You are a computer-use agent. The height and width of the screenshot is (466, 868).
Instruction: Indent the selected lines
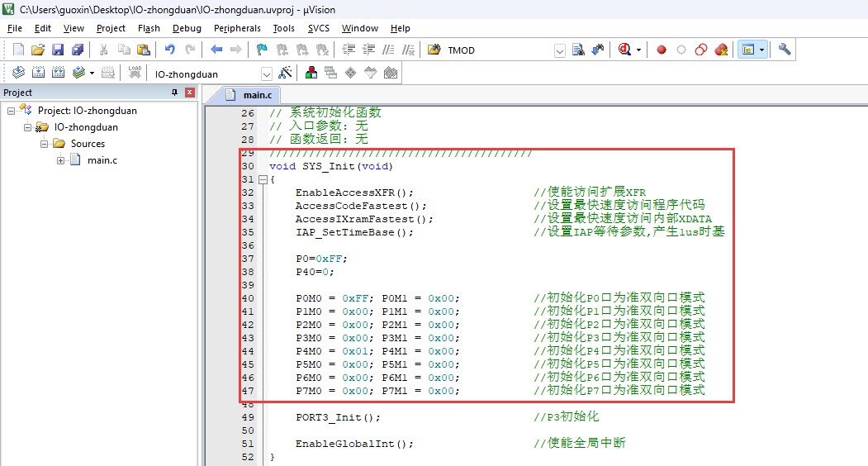coord(349,50)
